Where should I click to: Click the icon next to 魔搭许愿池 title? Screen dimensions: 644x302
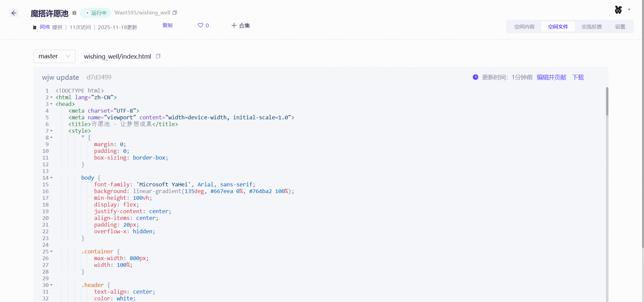coord(75,13)
